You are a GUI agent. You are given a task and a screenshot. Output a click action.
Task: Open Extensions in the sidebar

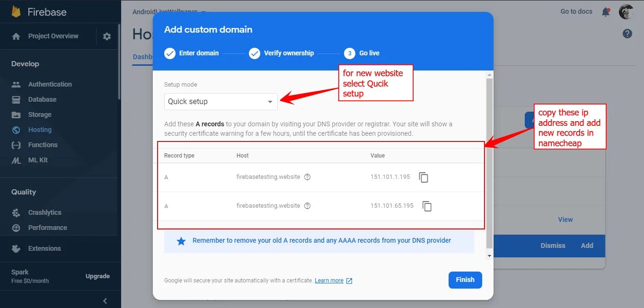(44, 249)
